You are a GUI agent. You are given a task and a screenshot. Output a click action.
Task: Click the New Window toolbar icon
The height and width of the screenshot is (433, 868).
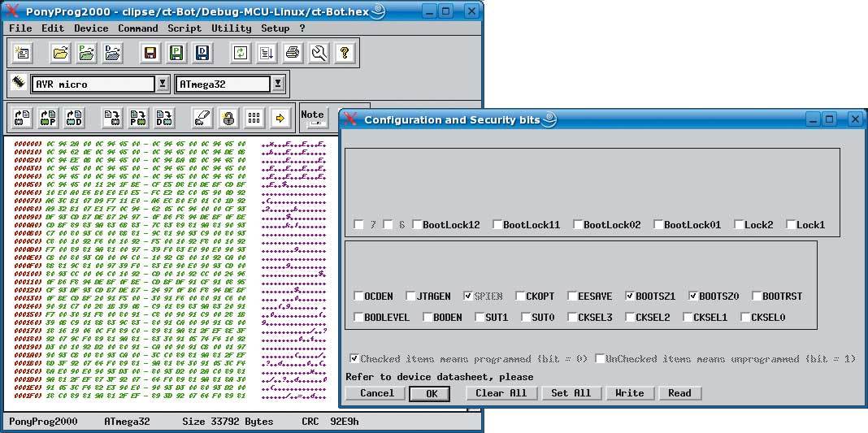[x=22, y=54]
